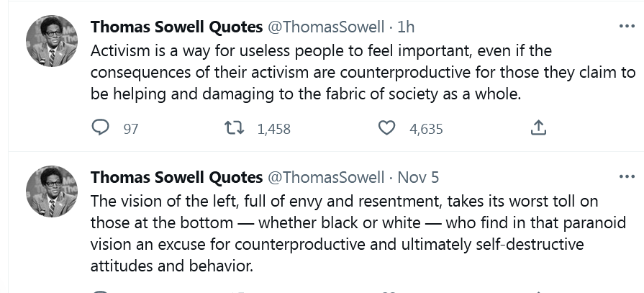Reply to the activism tweet
This screenshot has width=644, height=293.
pos(101,129)
